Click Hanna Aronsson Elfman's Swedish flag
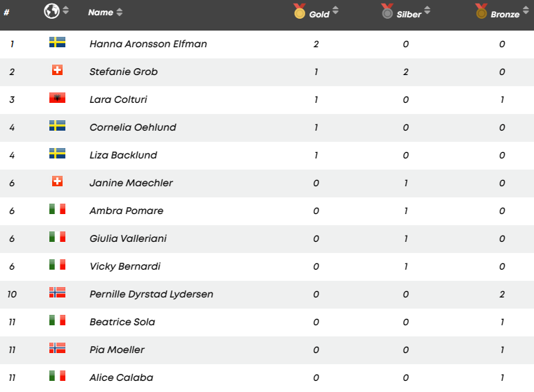Image resolution: width=534 pixels, height=392 pixels. click(57, 42)
